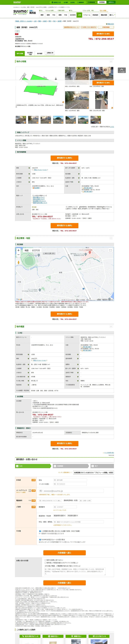Open the 現地（2022年10月）撮影 road photo
The width and height of the screenshot is (129, 644).
tap(101, 100)
